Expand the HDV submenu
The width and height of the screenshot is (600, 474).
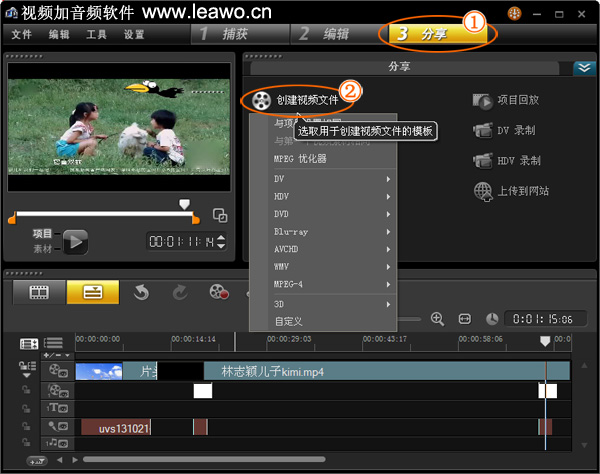332,197
